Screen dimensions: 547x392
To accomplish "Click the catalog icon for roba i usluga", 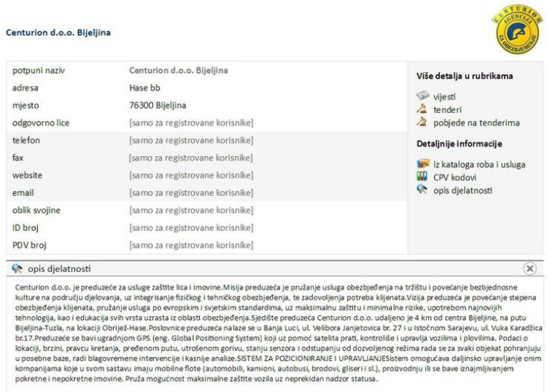I will tap(422, 164).
